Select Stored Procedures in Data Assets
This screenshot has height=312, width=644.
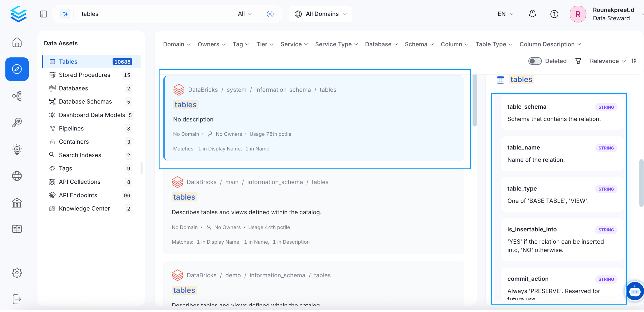click(x=84, y=75)
